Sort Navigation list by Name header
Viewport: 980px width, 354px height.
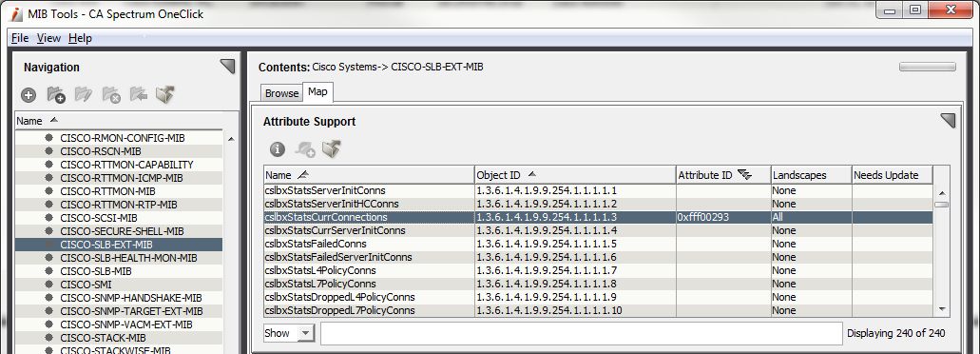[119, 121]
